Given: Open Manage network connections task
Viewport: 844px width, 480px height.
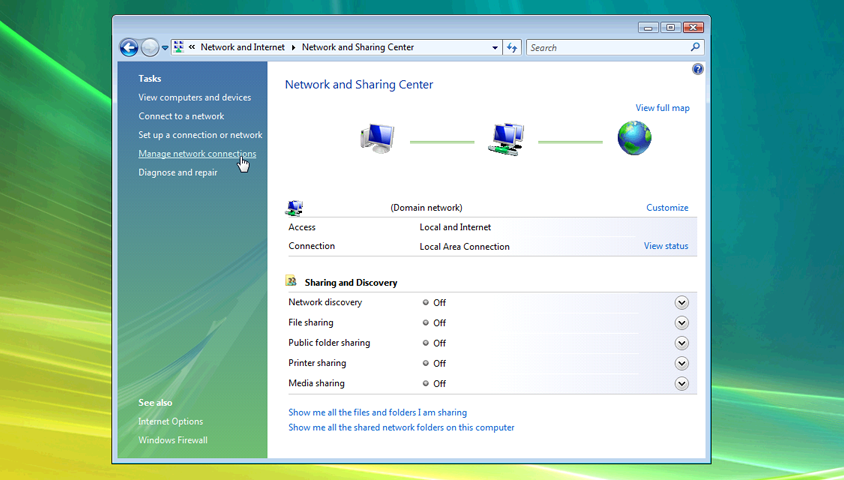Looking at the screenshot, I should [197, 154].
